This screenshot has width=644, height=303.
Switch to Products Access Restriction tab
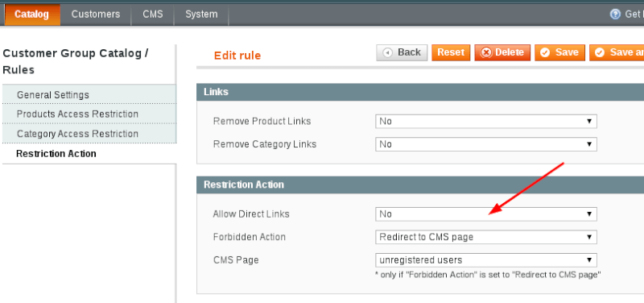click(89, 114)
